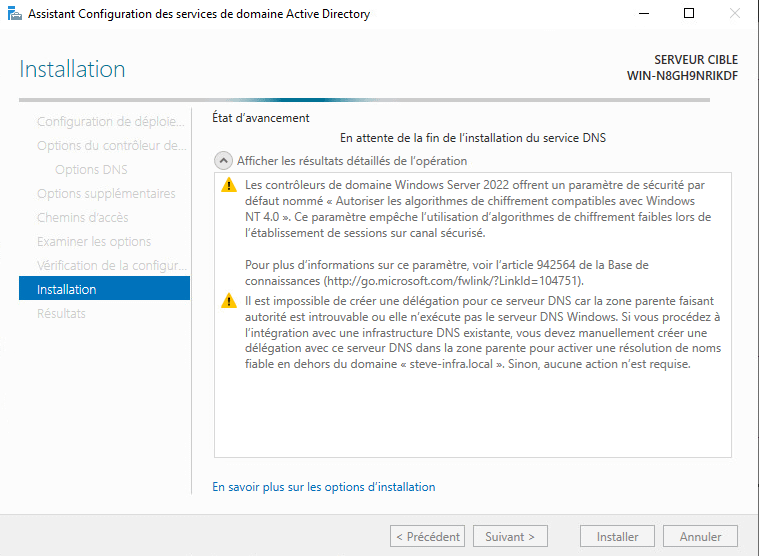This screenshot has height=556, width=759.
Task: Select Examiner les options sidebar step
Action: (x=94, y=241)
